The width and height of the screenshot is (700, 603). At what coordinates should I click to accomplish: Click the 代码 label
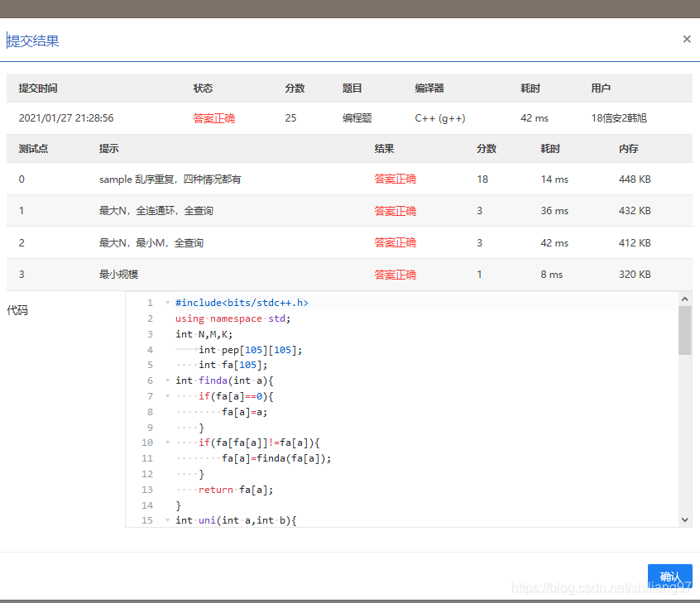17,310
